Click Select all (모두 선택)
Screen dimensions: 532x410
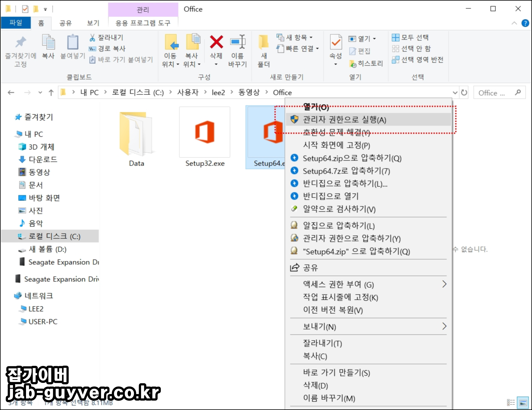[x=410, y=38]
